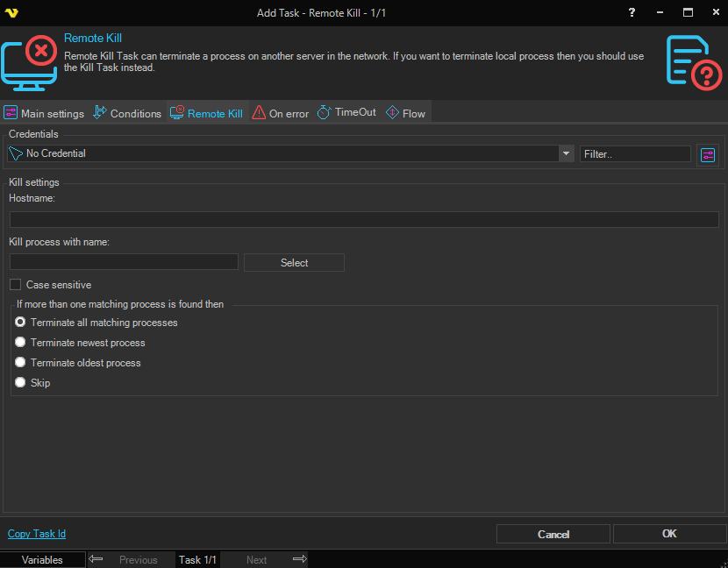Expand the Credentials dropdown arrow

coord(566,153)
